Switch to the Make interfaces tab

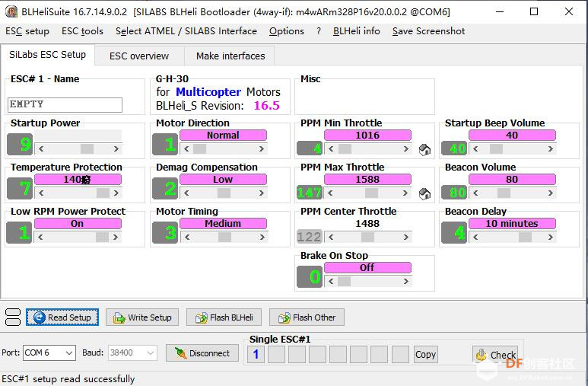point(230,56)
